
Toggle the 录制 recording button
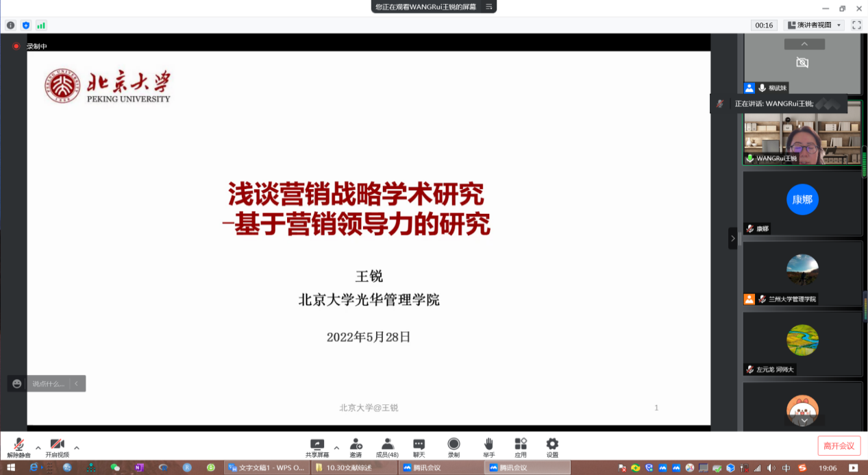pyautogui.click(x=454, y=447)
